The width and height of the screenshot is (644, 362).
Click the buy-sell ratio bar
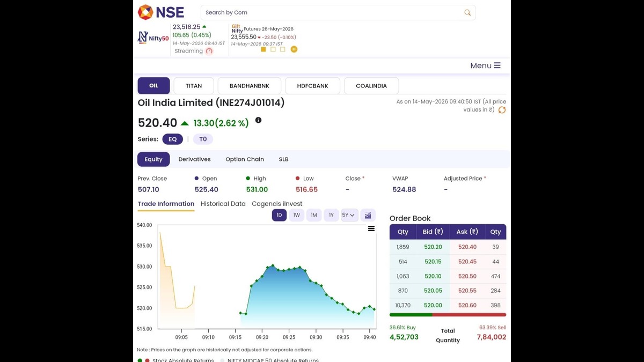click(448, 315)
